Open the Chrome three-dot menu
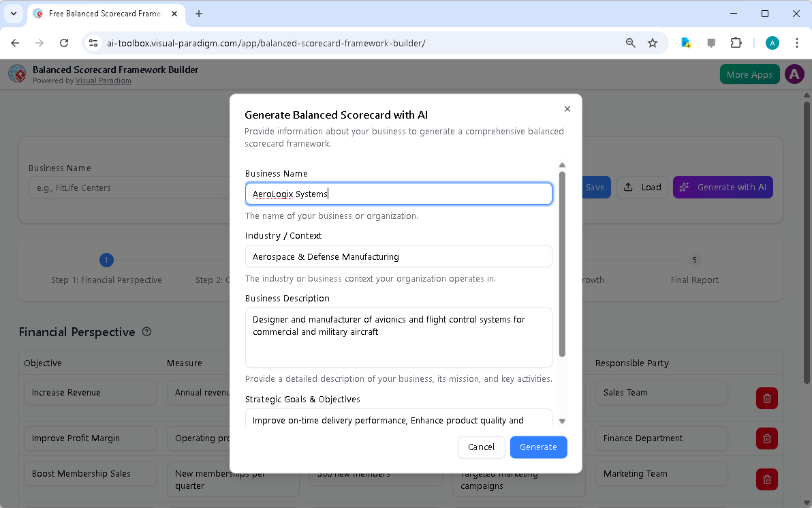 [797, 42]
